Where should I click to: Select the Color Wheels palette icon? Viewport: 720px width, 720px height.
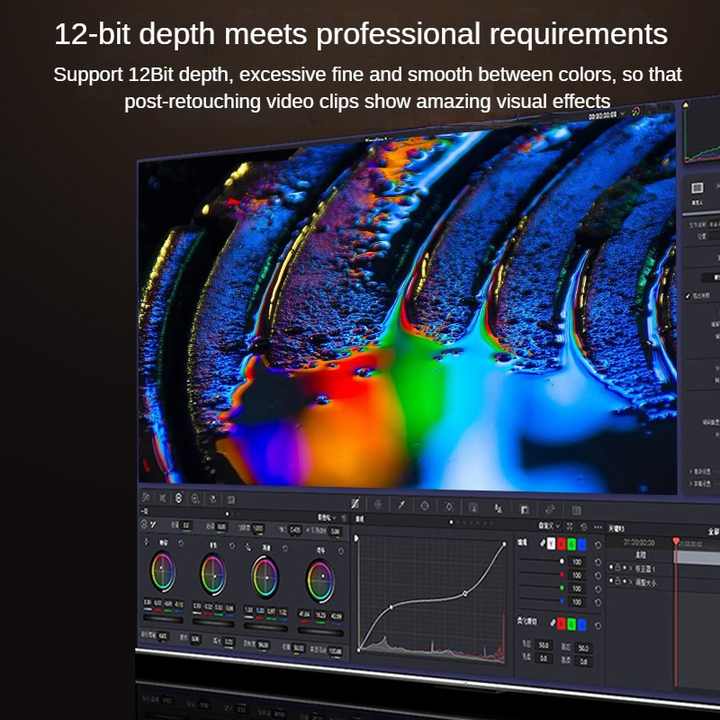pyautogui.click(x=179, y=498)
